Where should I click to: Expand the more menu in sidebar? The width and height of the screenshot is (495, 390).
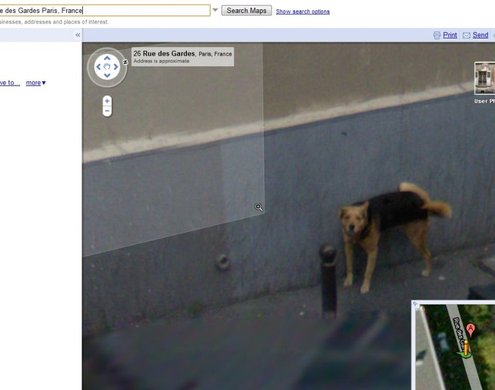click(x=36, y=83)
